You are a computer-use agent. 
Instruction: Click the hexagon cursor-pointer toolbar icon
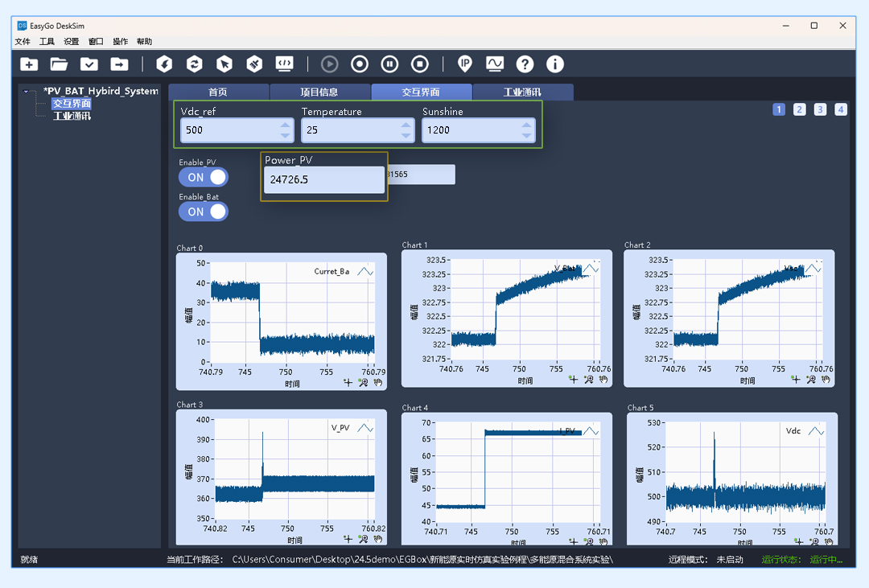[x=224, y=64]
